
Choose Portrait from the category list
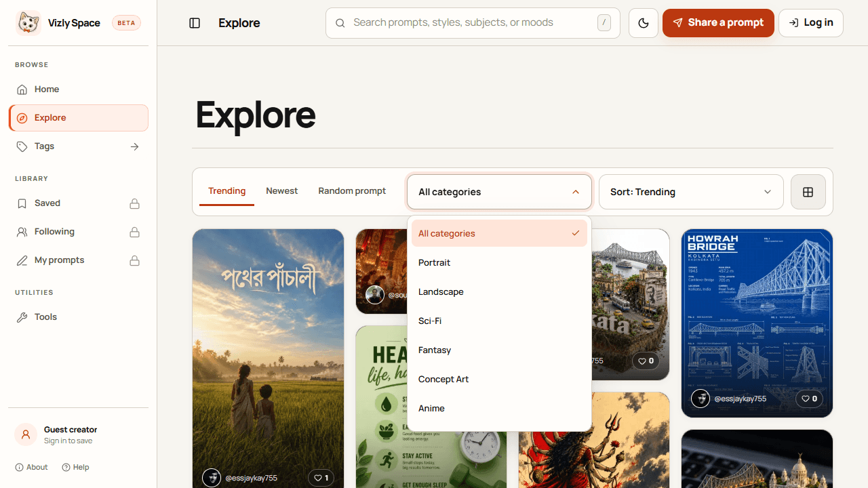pyautogui.click(x=499, y=262)
